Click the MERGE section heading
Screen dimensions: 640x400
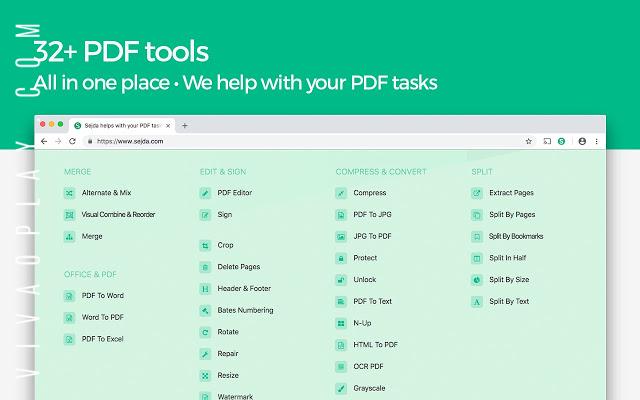(78, 172)
